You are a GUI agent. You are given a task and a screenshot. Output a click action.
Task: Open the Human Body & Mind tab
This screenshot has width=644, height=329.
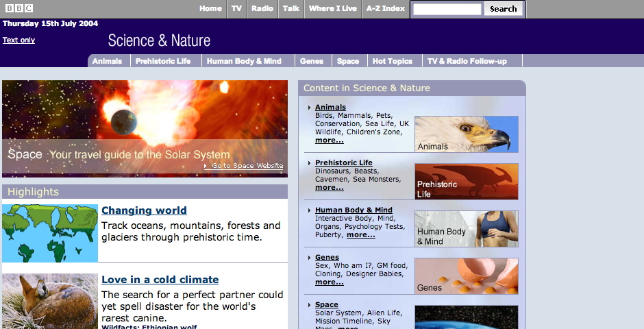click(x=244, y=61)
